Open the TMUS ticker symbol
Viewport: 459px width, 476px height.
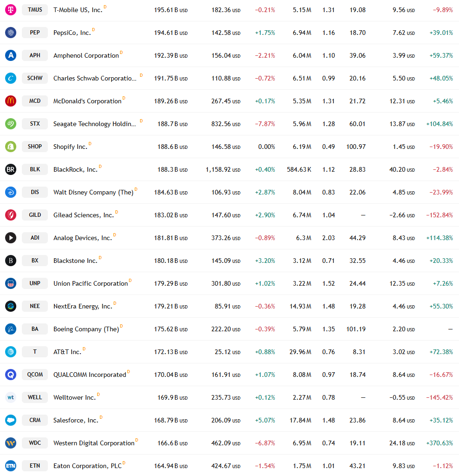(x=35, y=10)
